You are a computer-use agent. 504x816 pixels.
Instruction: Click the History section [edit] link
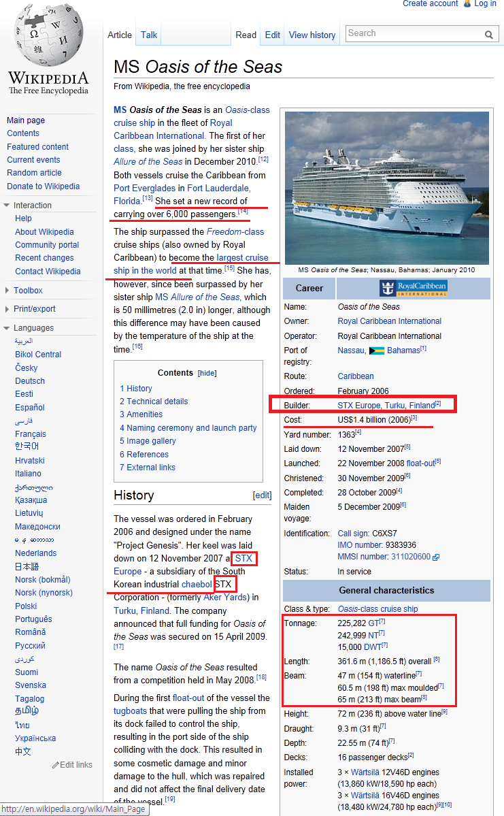(x=262, y=495)
